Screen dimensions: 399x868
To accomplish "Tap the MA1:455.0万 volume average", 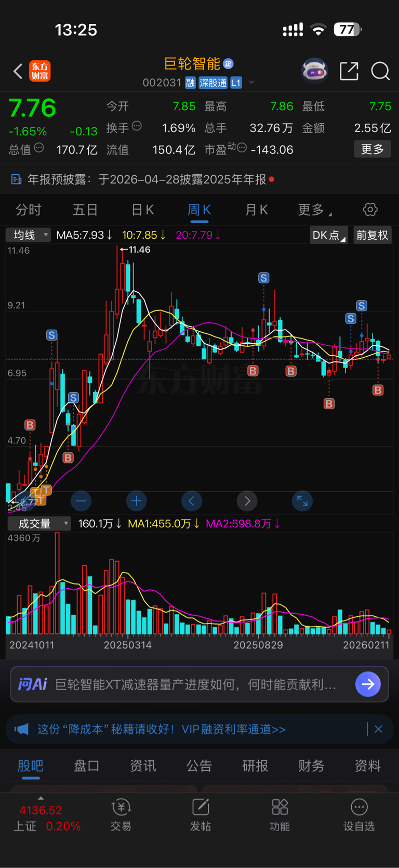I will tap(164, 524).
